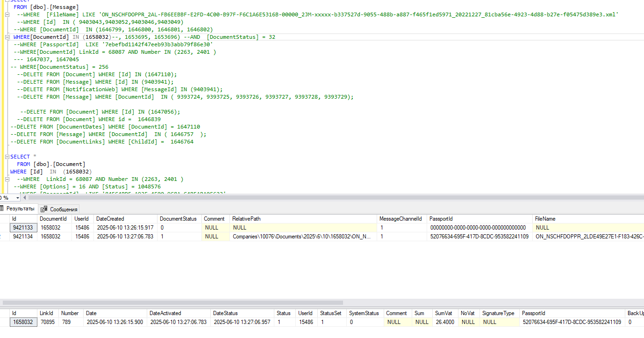Select PassportId cell 52076634 in row 9421134

pyautogui.click(x=480, y=237)
